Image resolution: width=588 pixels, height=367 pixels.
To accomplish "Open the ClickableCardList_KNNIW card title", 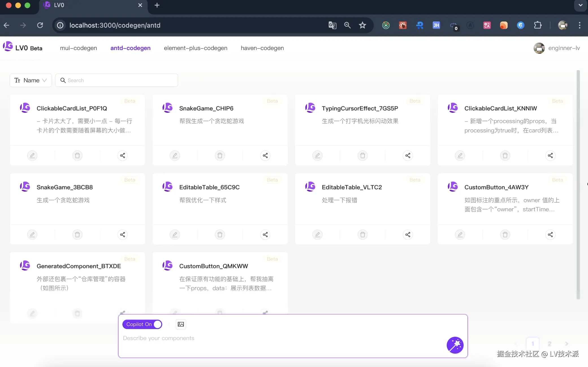I will coord(500,108).
